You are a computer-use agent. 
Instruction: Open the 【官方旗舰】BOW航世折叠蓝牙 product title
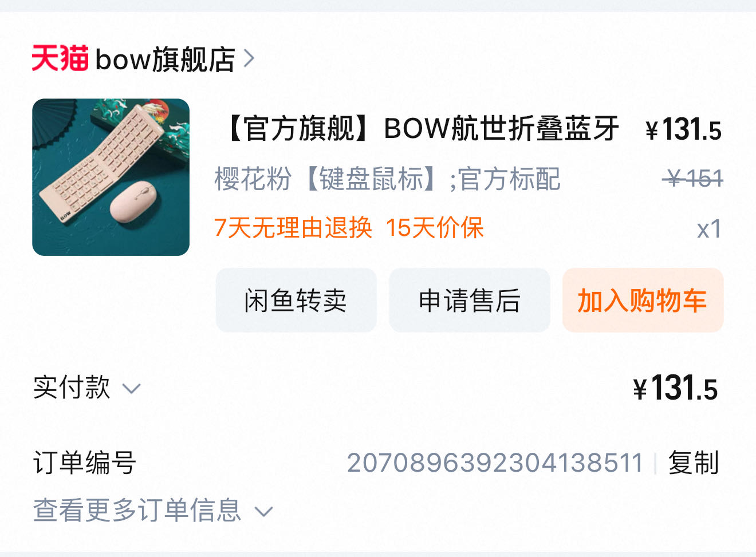(x=420, y=128)
